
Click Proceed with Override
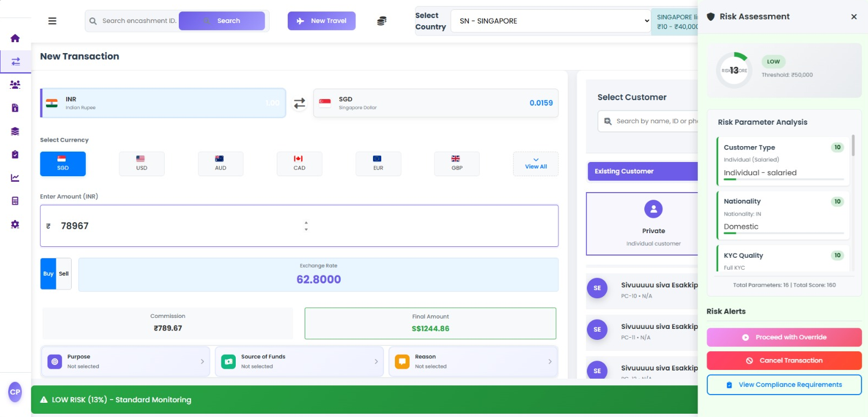pyautogui.click(x=784, y=337)
